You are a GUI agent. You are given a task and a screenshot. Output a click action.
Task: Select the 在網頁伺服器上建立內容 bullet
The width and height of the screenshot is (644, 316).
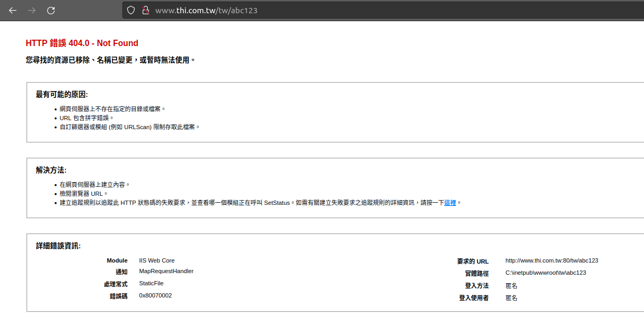coord(94,184)
